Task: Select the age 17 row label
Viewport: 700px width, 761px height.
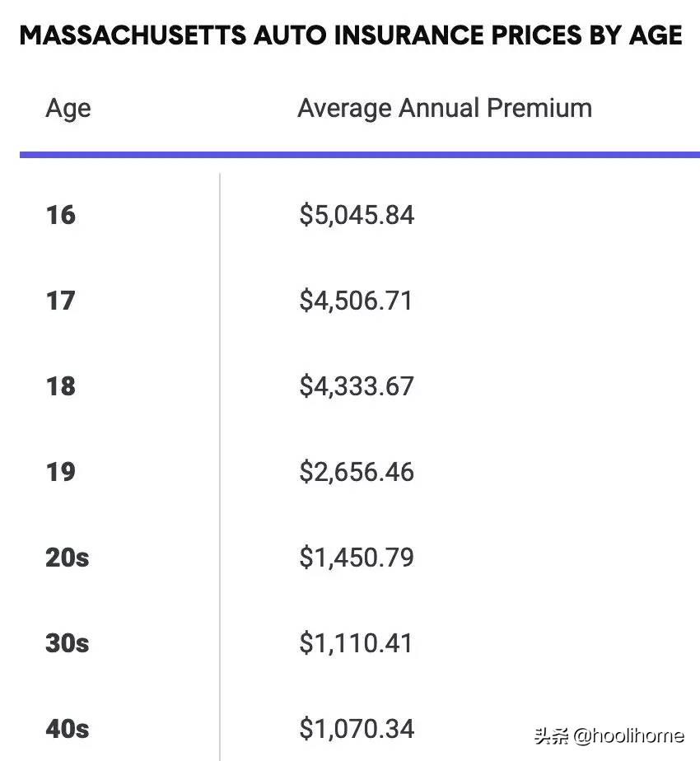Action: (60, 301)
